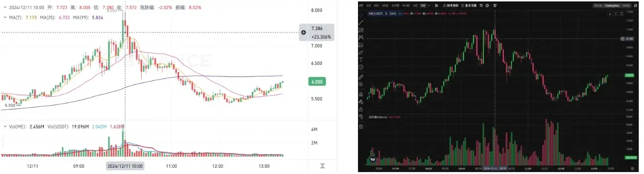This screenshot has width=644, height=174.
Task: Collapse the legend with the down arrow
Action: tap(610, 14)
